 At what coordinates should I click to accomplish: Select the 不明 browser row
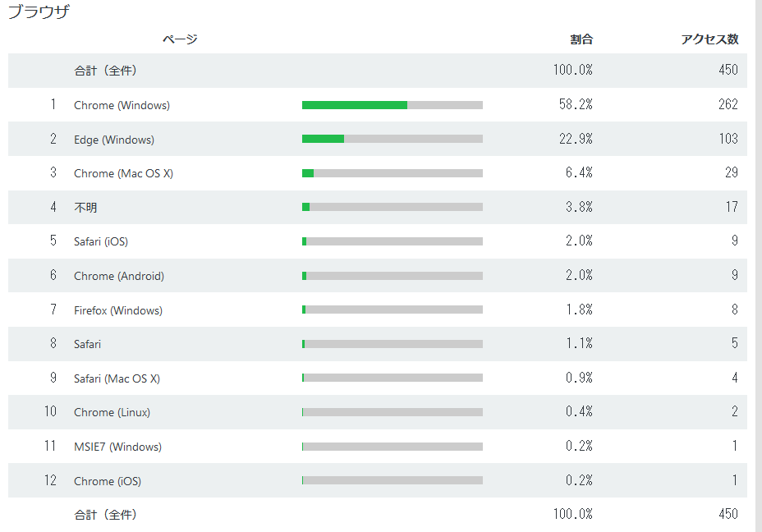[85, 208]
